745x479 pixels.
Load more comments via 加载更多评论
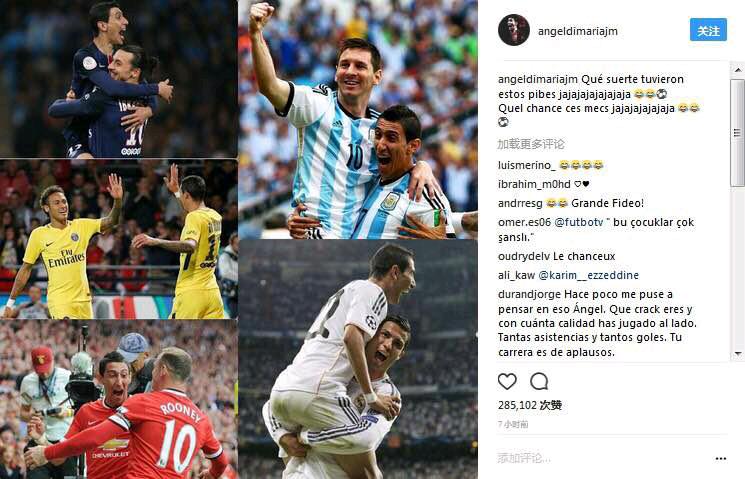pyautogui.click(x=531, y=144)
